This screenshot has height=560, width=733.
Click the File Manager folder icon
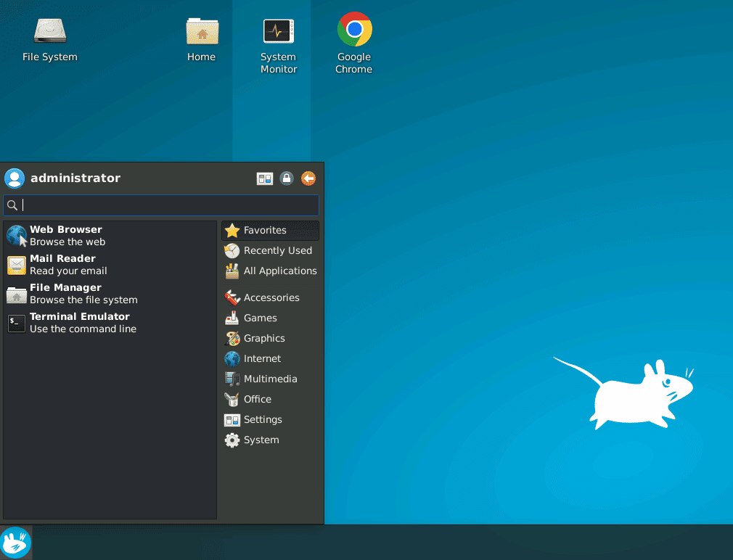coord(17,295)
